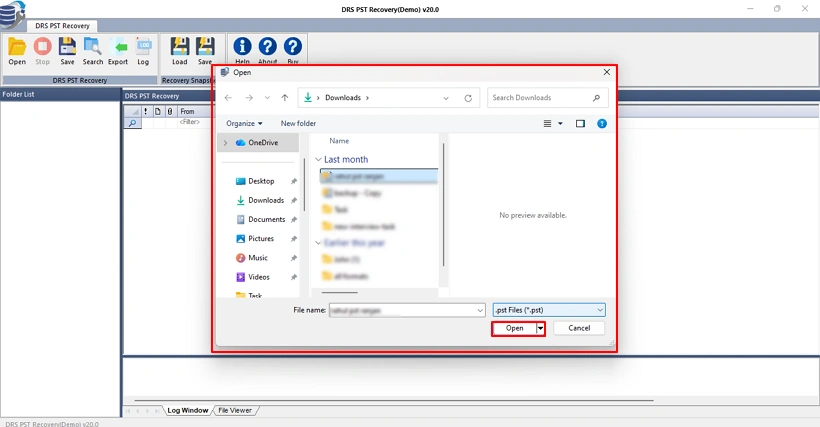This screenshot has height=427, width=820.
Task: Click the From filter field in the grid
Action: click(x=189, y=122)
